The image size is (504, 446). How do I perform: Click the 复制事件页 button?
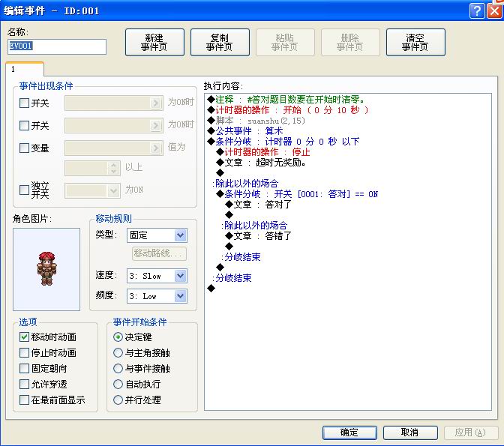point(220,43)
